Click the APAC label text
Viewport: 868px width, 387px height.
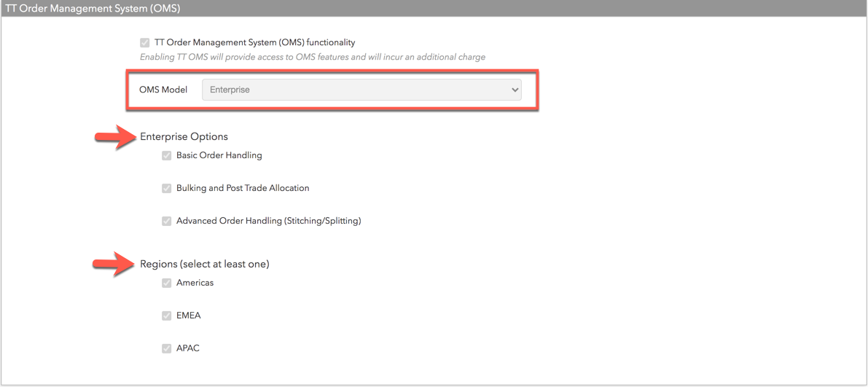point(188,349)
